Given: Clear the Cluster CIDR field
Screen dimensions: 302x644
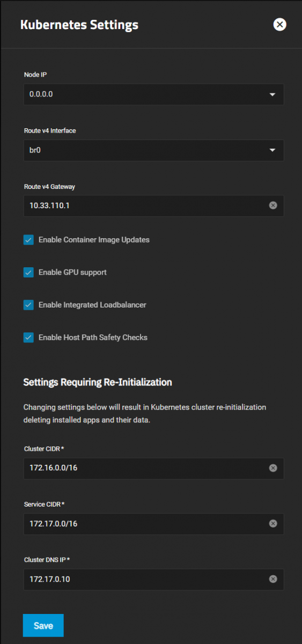Looking at the screenshot, I should (273, 468).
